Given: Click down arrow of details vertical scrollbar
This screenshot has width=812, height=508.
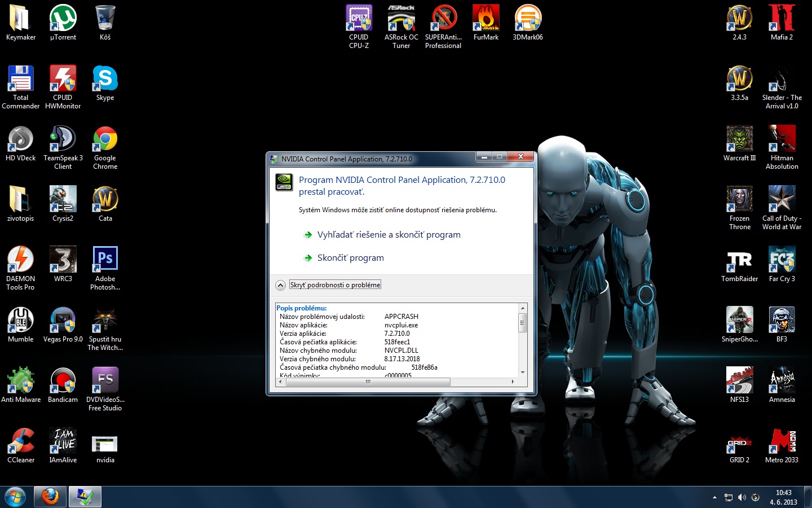Looking at the screenshot, I should (523, 373).
